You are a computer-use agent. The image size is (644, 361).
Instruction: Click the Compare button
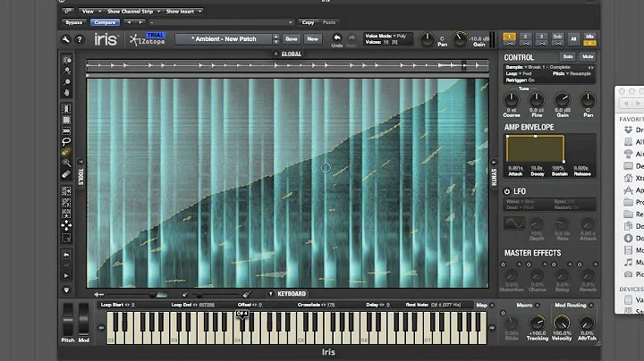pyautogui.click(x=105, y=22)
